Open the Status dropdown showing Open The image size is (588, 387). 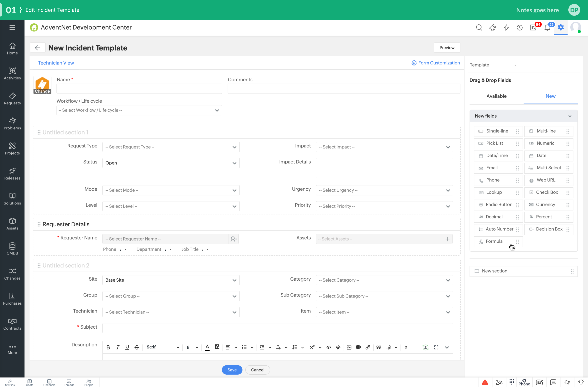[x=171, y=163]
